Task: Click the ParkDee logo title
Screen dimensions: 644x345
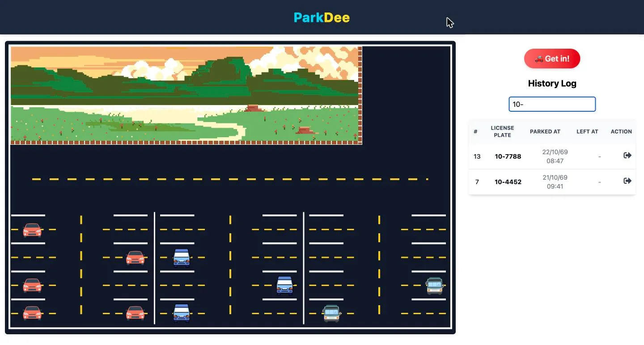Action: coord(322,17)
